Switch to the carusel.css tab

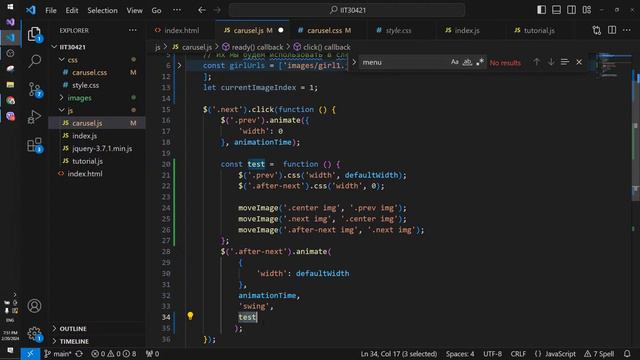(x=327, y=31)
